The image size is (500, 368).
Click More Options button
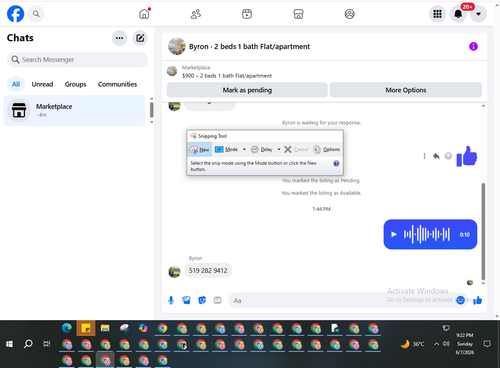point(406,90)
